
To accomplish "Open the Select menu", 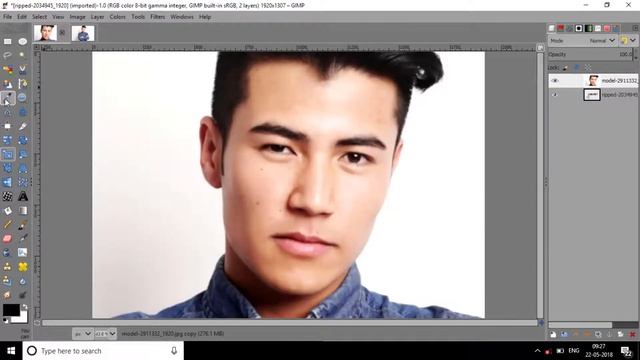I will point(40,17).
